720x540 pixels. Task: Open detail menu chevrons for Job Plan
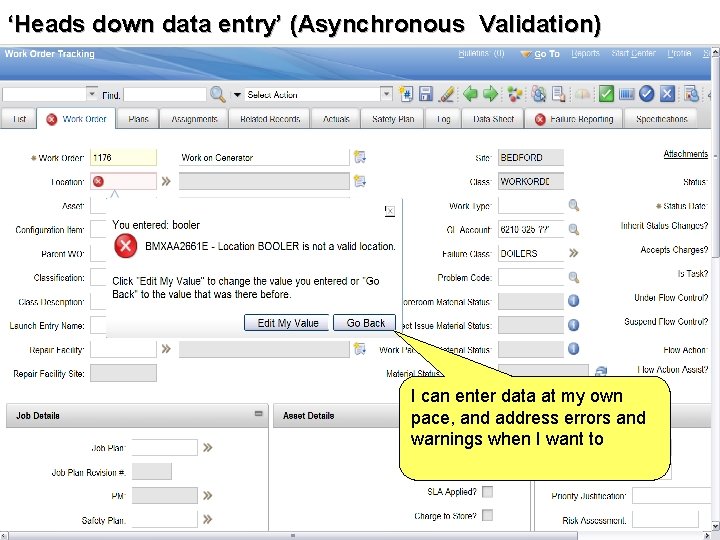click(x=208, y=447)
